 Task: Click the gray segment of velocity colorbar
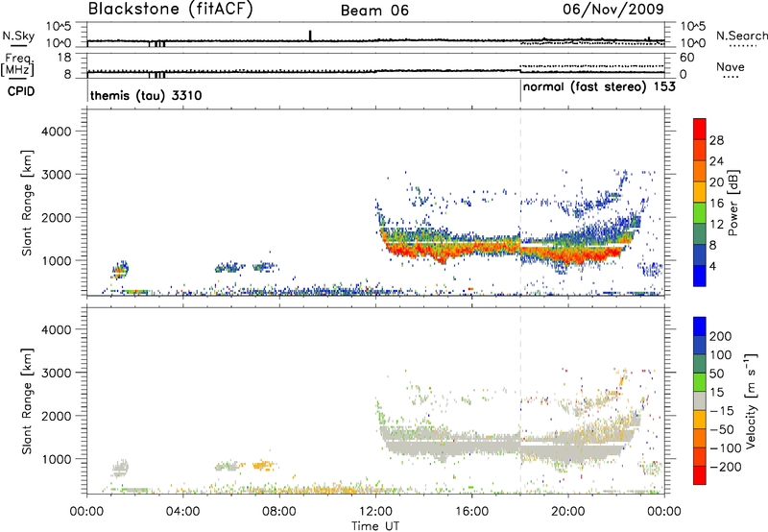(x=700, y=400)
